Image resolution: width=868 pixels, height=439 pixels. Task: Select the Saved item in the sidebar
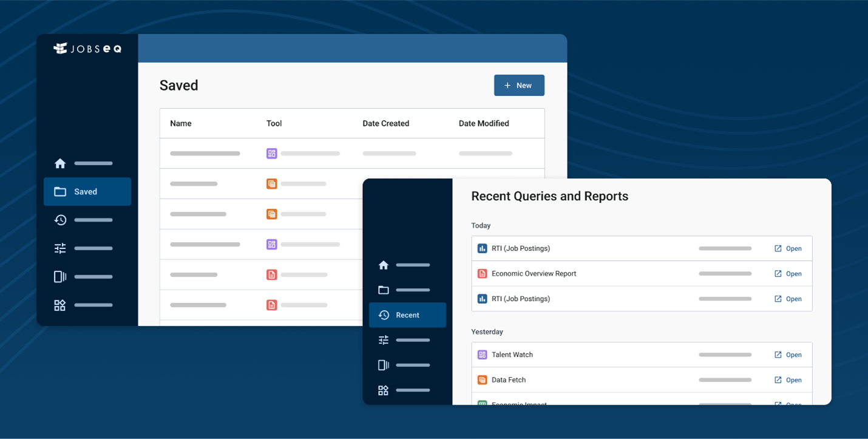tap(87, 192)
